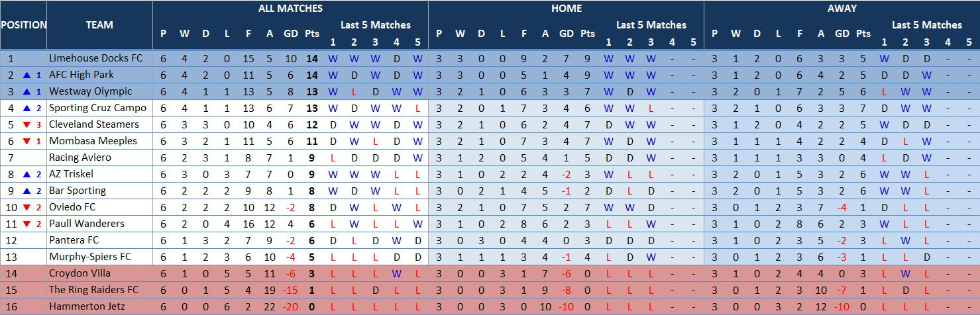Click the TEAM column header

point(99,25)
